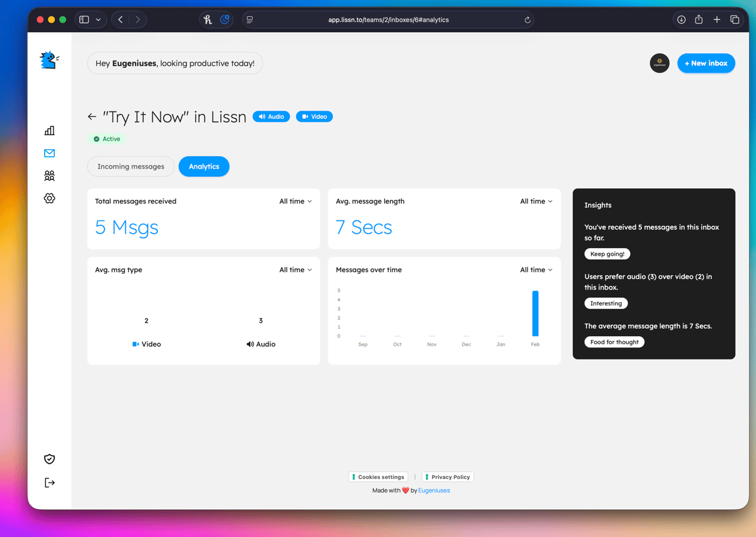Viewport: 756px width, 537px height.
Task: Click the 7 Secs average length value
Action: [364, 227]
